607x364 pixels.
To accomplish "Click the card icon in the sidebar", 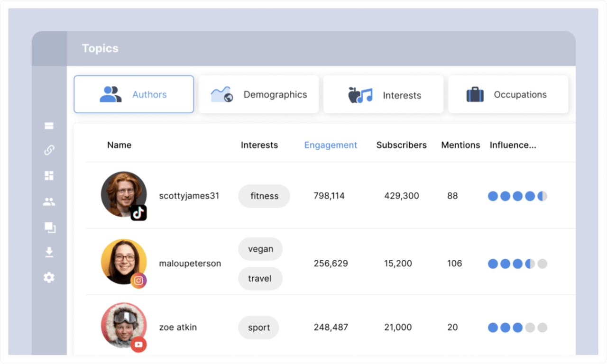I will 49,126.
